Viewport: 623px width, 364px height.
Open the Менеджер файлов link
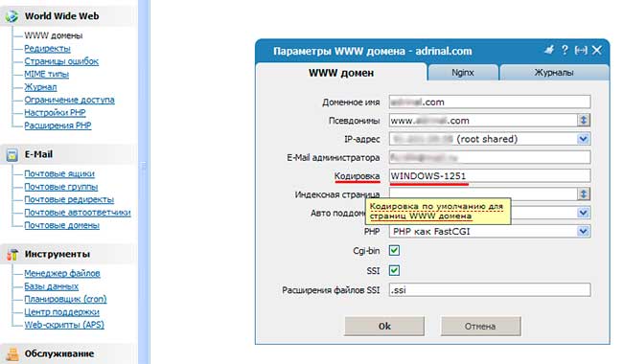coord(62,274)
